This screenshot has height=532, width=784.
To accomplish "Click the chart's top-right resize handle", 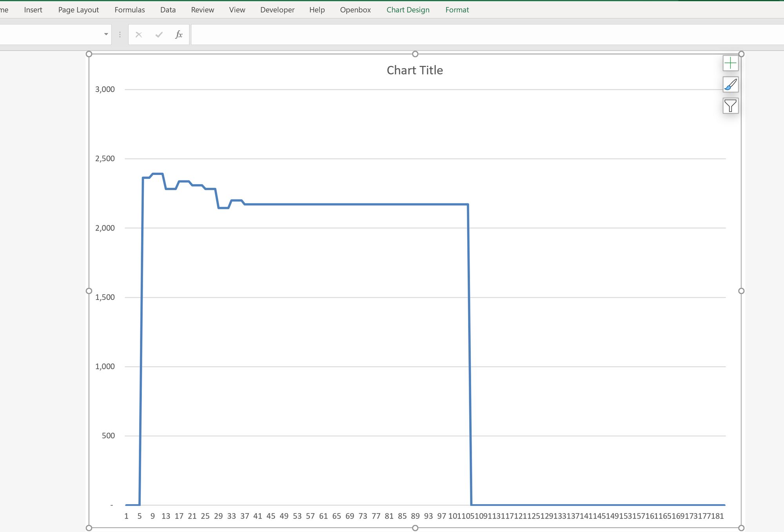I will pyautogui.click(x=741, y=54).
